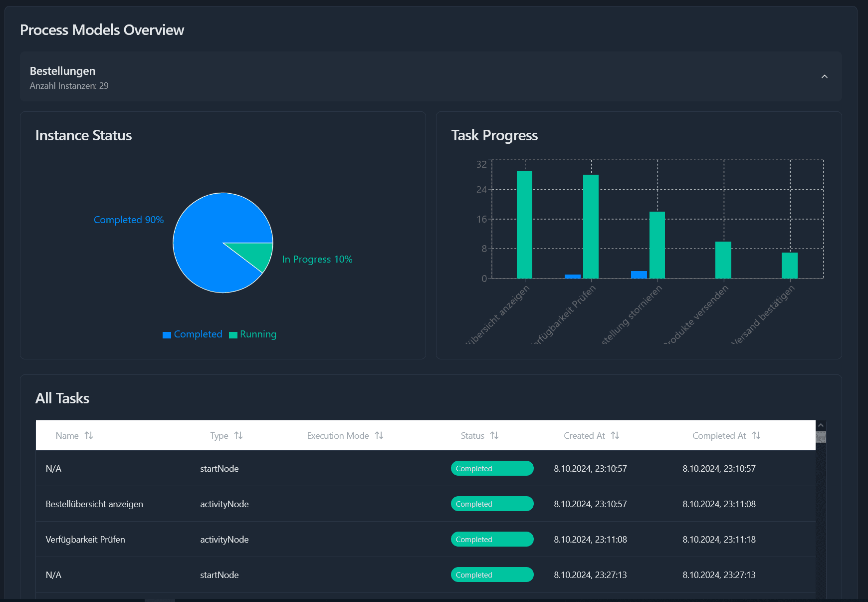Click the tallest green bar for Bestellübersicht anzeigen
This screenshot has width=868, height=602.
(524, 225)
